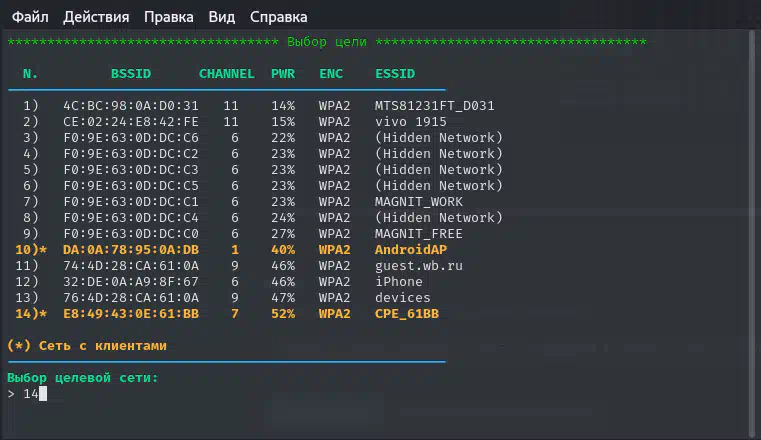Click row number 10)* marker
Viewport: 761px width, 440px height.
(31, 250)
